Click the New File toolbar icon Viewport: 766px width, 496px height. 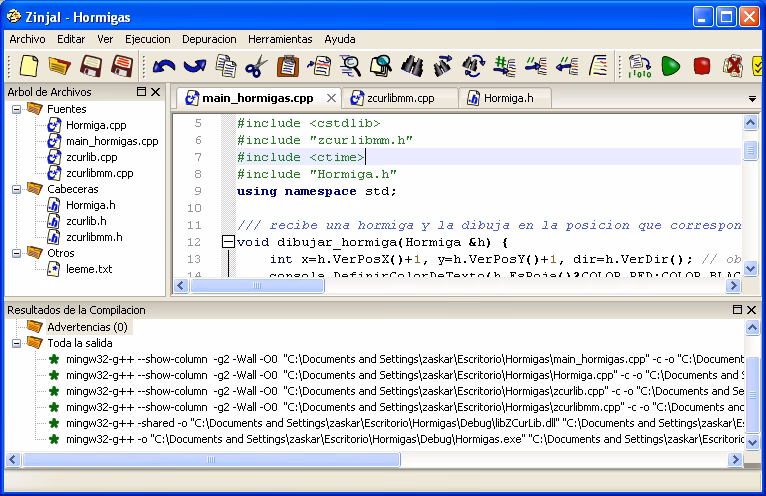pyautogui.click(x=29, y=66)
